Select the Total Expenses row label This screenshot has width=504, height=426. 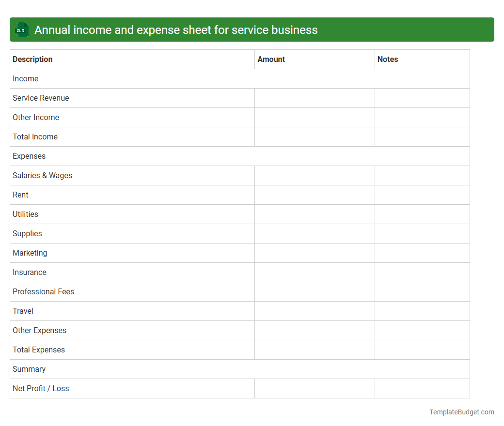(x=39, y=350)
